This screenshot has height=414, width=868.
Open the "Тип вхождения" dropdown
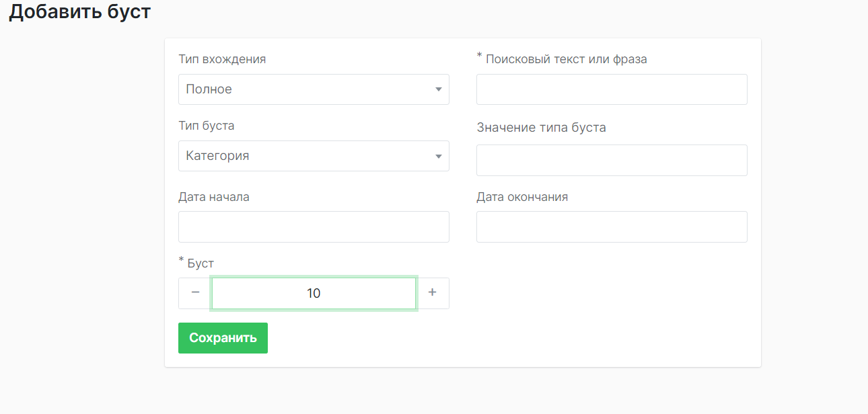[x=314, y=89]
